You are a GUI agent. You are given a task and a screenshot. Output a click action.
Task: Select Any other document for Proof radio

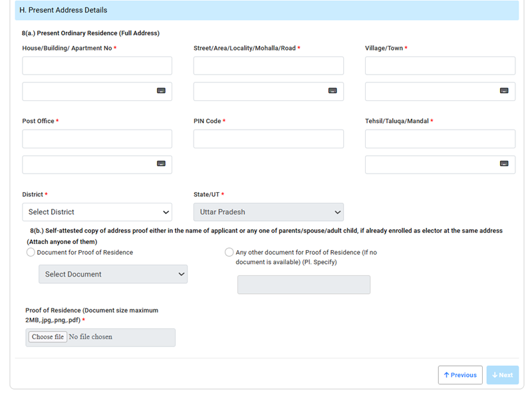coord(229,253)
